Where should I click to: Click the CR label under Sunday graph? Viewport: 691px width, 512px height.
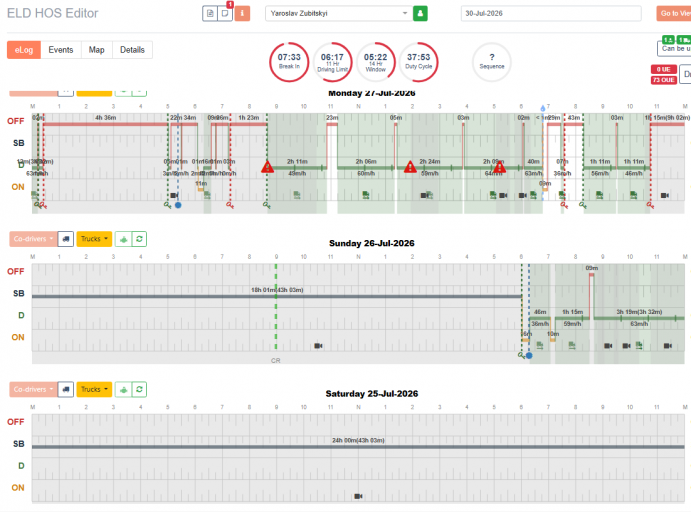(275, 360)
